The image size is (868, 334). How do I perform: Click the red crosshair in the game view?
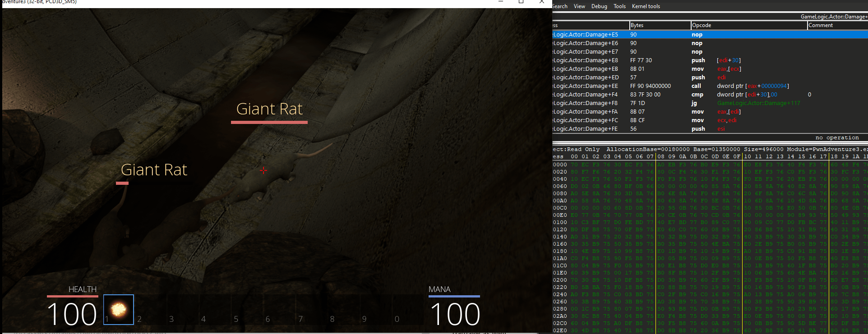pos(263,170)
